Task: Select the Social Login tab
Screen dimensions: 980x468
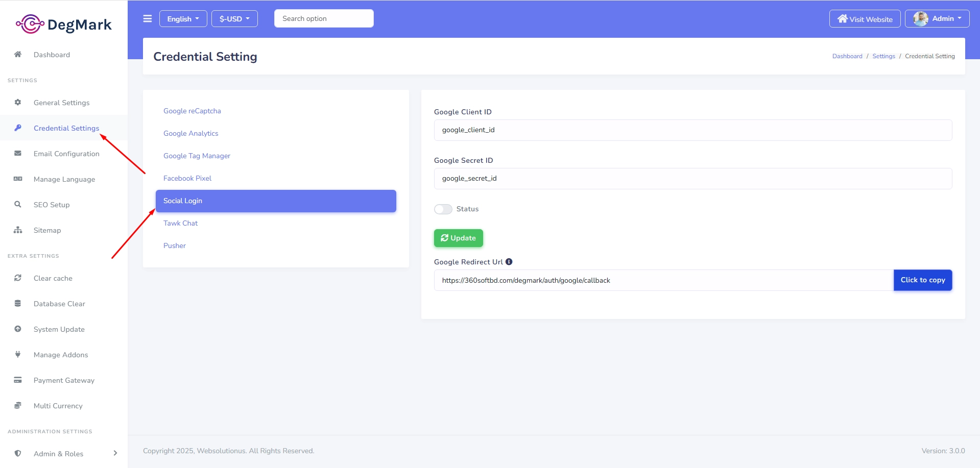Action: (x=276, y=201)
